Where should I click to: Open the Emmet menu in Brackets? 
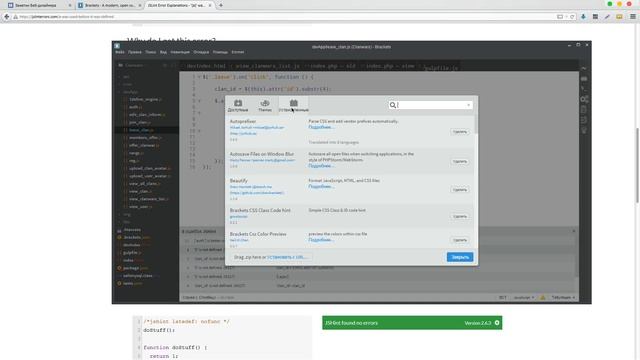[x=238, y=52]
